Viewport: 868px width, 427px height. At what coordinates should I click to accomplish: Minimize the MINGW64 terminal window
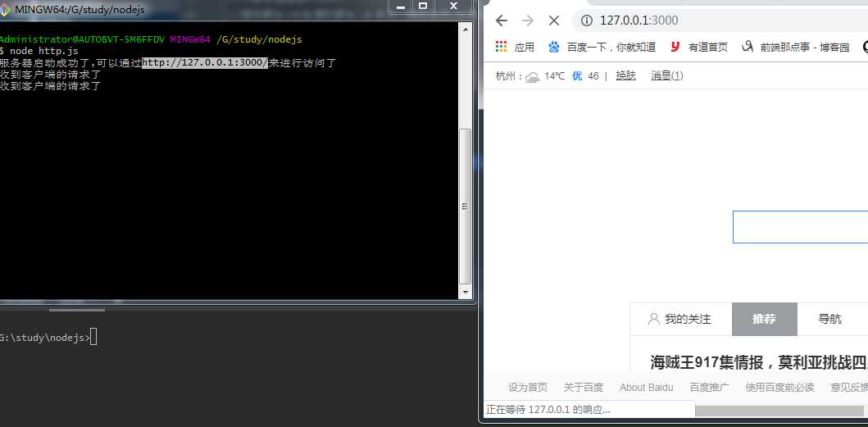pyautogui.click(x=399, y=6)
